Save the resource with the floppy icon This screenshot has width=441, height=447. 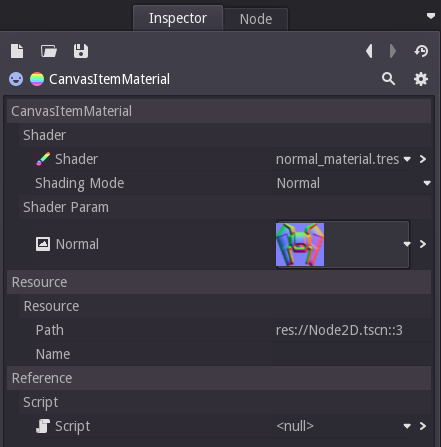click(81, 51)
